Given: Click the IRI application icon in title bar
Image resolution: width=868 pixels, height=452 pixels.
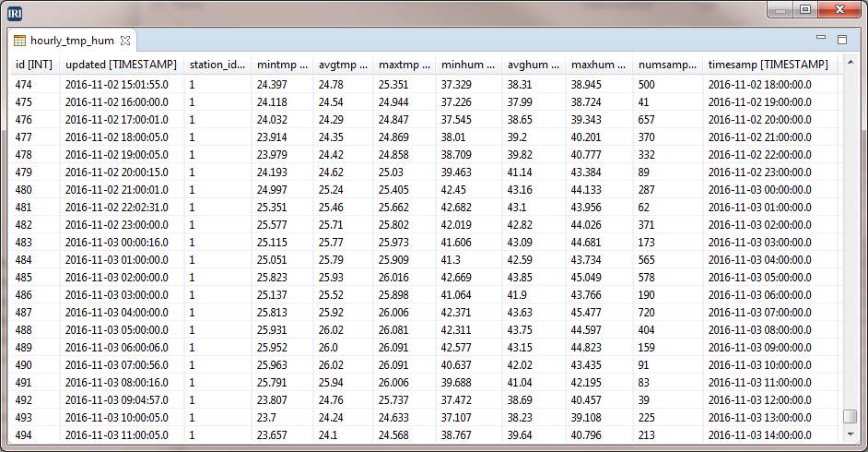Looking at the screenshot, I should click(x=15, y=13).
